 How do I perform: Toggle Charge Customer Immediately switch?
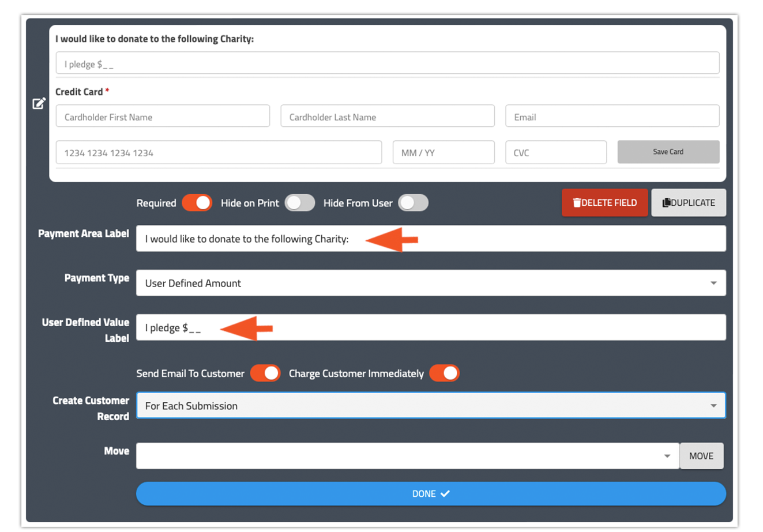pyautogui.click(x=444, y=373)
